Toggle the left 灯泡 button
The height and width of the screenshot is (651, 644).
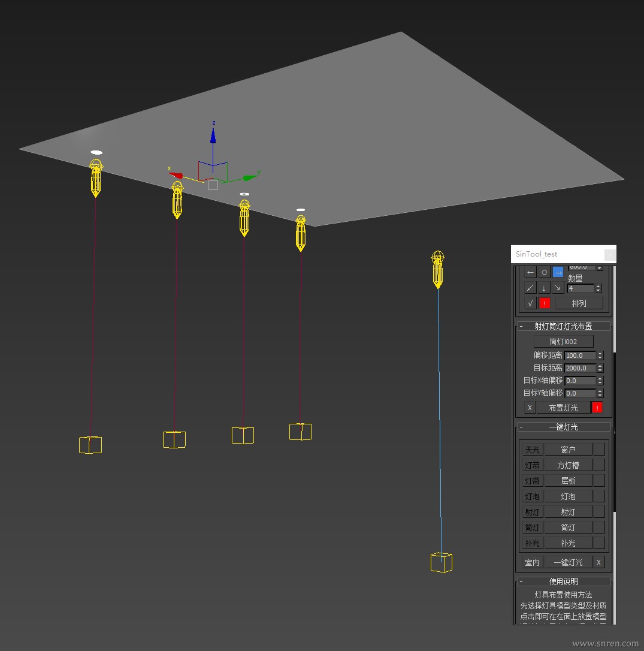coord(533,496)
